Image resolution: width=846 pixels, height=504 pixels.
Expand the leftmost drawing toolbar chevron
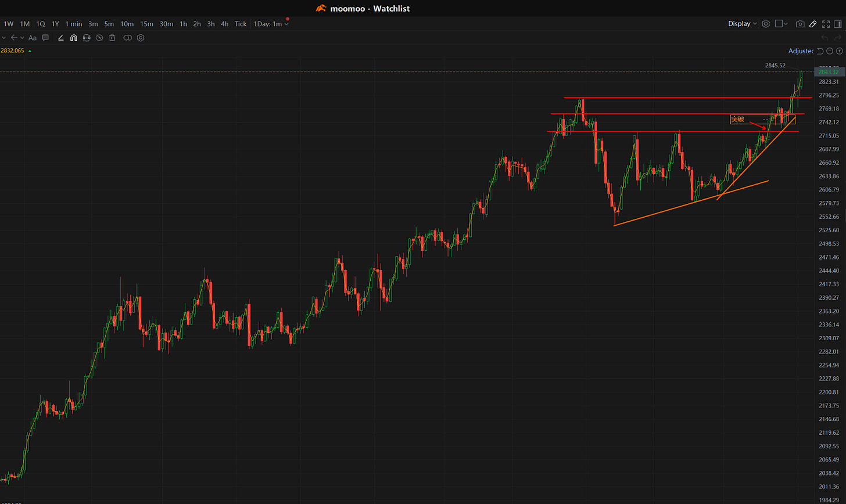(x=3, y=38)
